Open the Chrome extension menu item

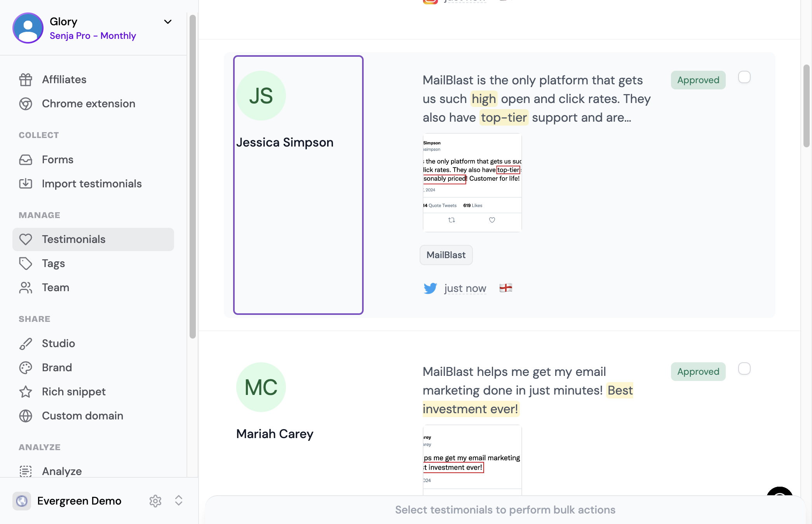(93, 104)
